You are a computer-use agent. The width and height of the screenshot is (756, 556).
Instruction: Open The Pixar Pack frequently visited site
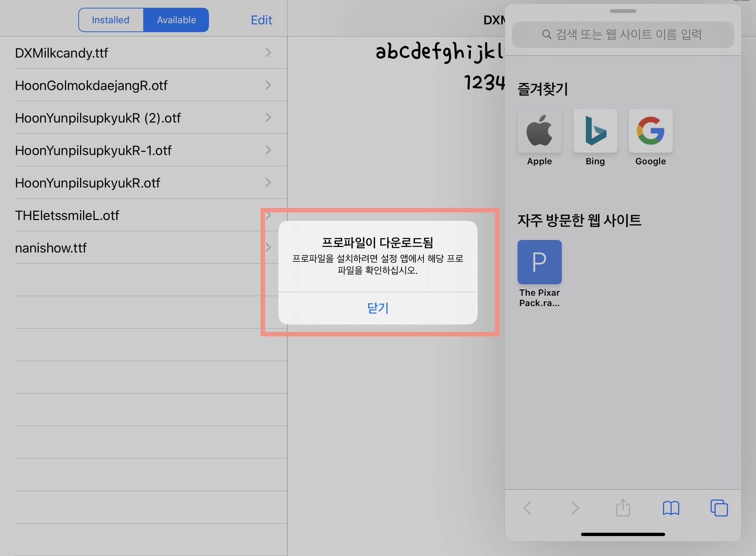click(x=539, y=262)
